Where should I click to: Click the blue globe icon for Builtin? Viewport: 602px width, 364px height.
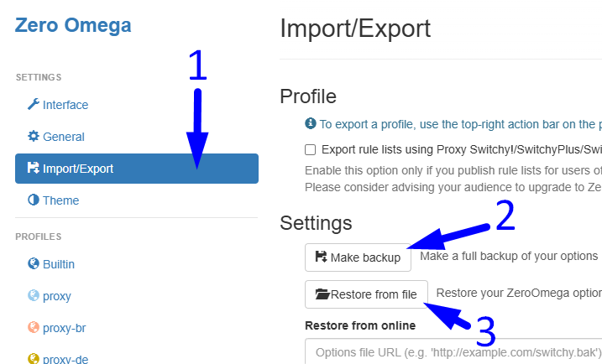[x=34, y=263]
